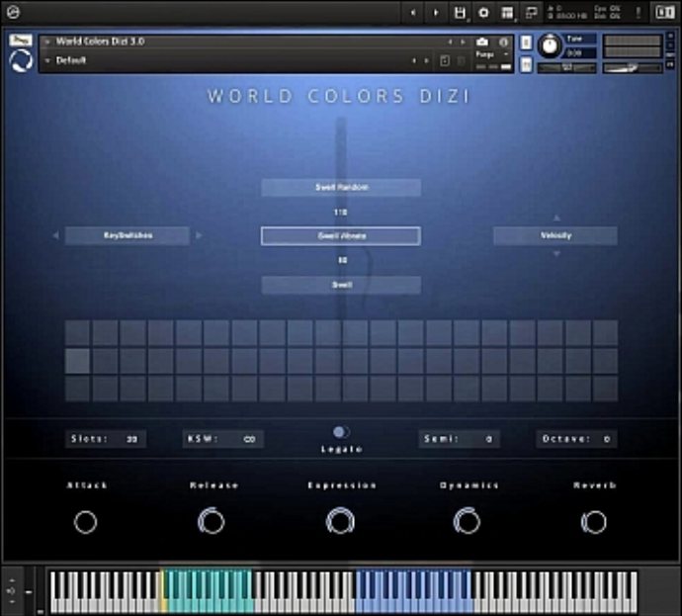Toggle the Mute button below Solo
Screen dimensions: 682x616
click(x=526, y=65)
